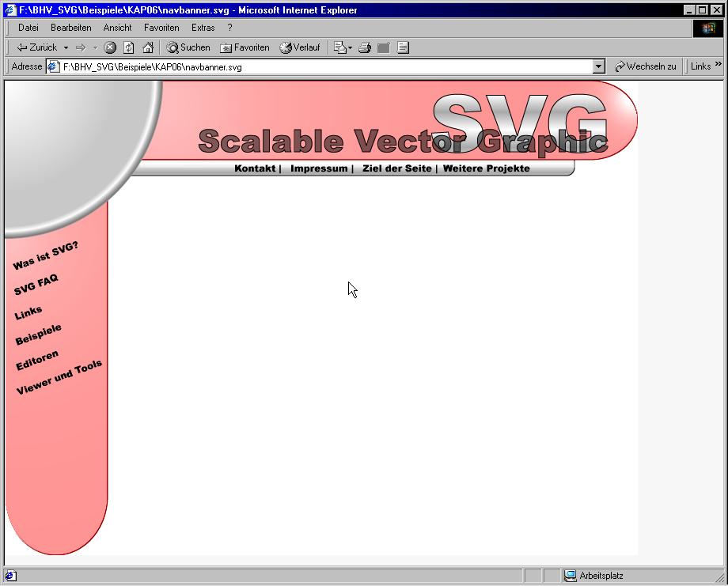
Task: Click the IE page icon in status bar
Action: coord(10,576)
